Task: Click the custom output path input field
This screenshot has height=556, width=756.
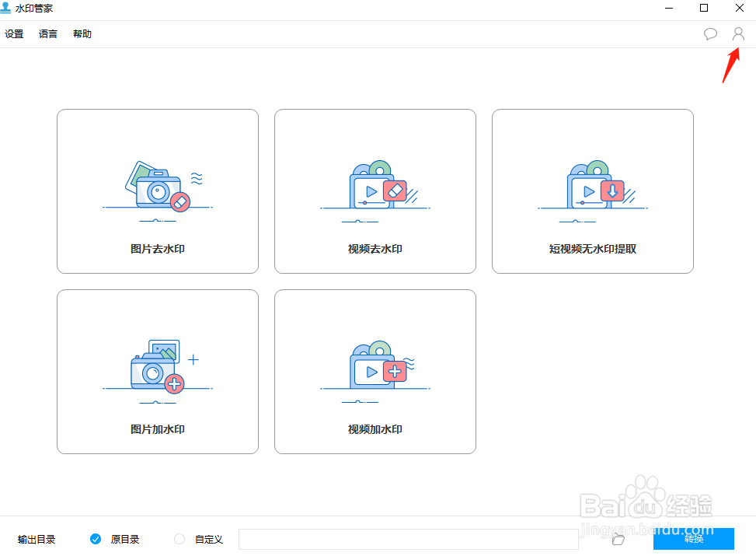Action: pyautogui.click(x=408, y=538)
